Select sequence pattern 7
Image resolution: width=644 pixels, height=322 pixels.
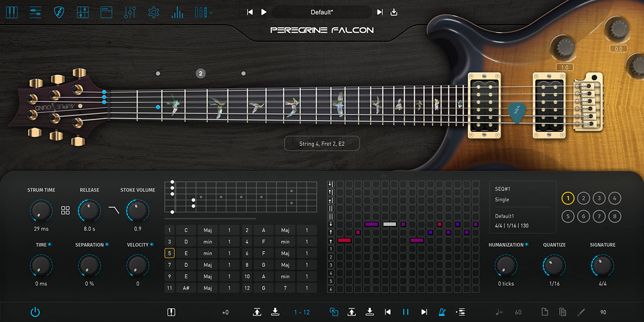[599, 217]
